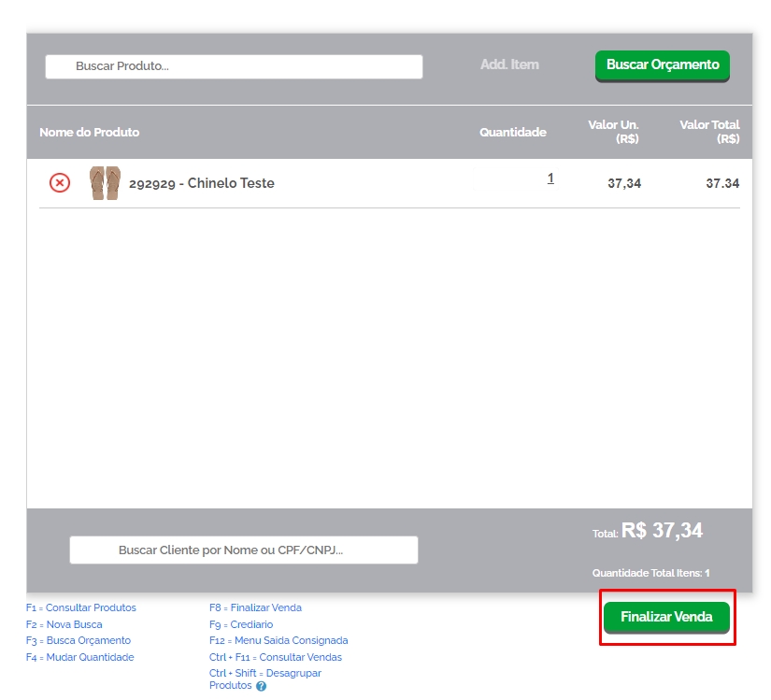Open the F9 Crediario link

(241, 624)
